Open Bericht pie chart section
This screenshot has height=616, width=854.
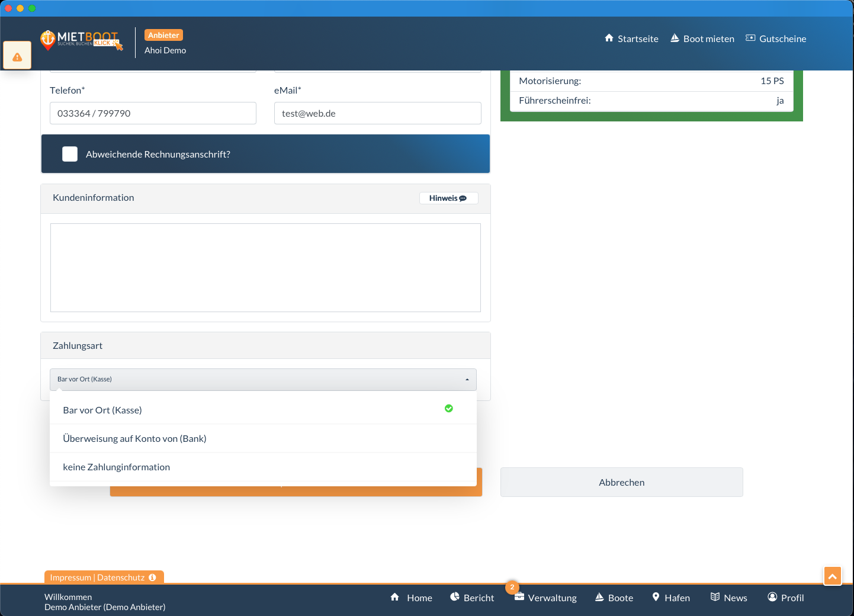(472, 598)
